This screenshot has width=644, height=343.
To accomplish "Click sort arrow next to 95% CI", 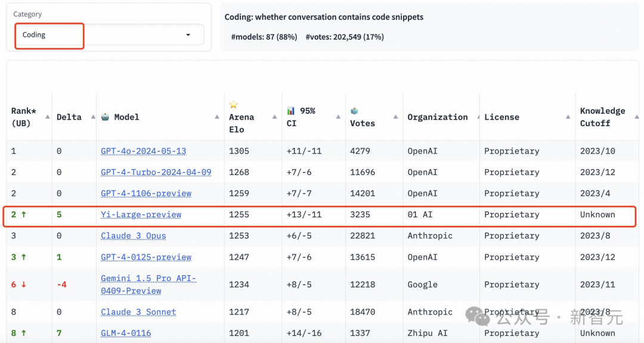I will pos(339,117).
